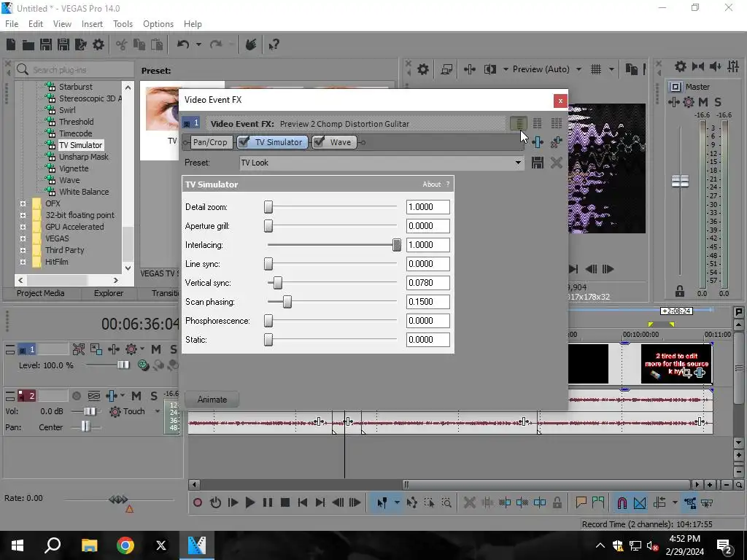Click the Open folder toolbar icon
747x560 pixels.
28,44
